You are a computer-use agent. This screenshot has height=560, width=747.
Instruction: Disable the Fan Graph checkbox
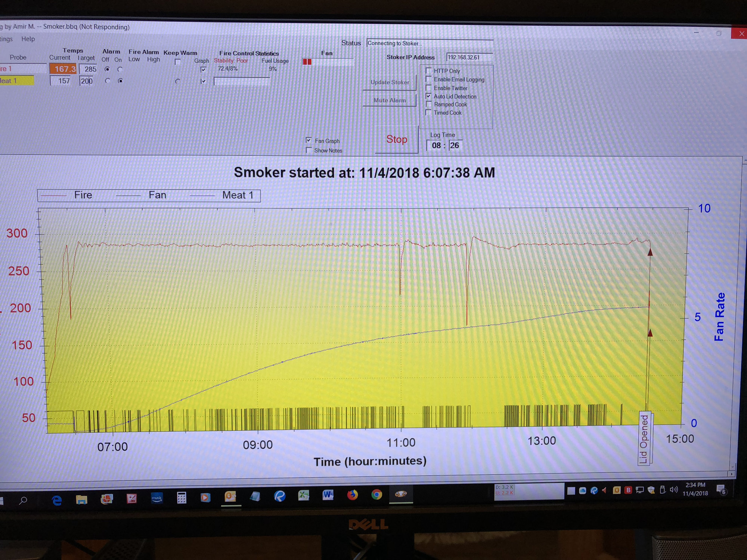309,140
